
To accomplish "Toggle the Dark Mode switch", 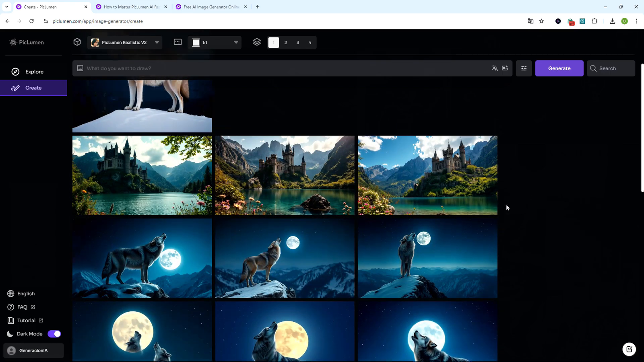I will click(x=54, y=333).
